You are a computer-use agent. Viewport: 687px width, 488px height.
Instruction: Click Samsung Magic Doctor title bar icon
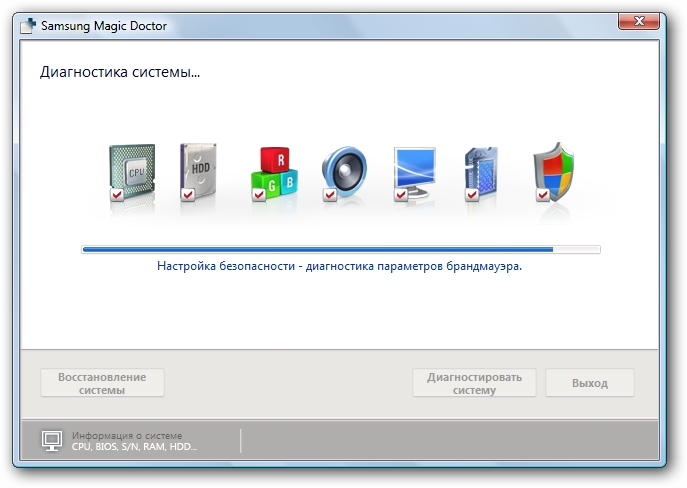click(28, 26)
